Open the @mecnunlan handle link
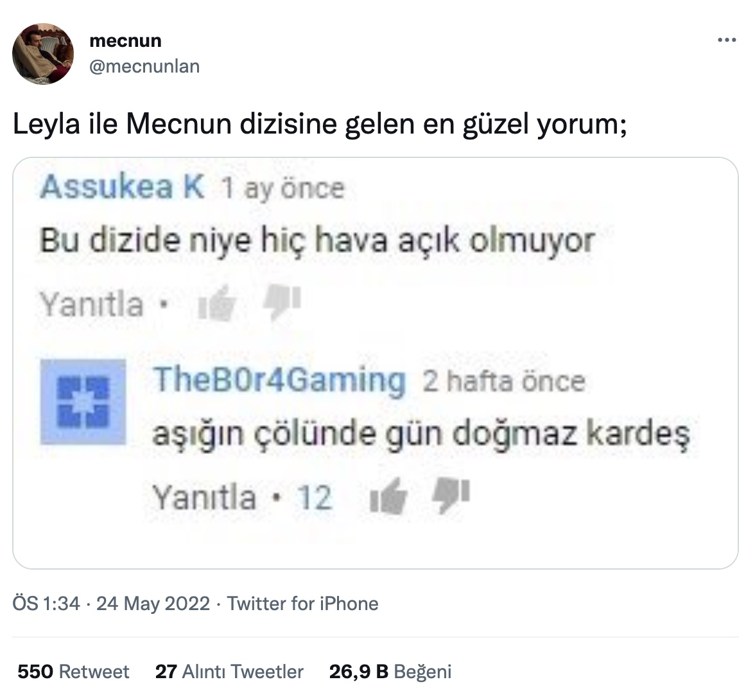755x700 pixels. pyautogui.click(x=144, y=66)
